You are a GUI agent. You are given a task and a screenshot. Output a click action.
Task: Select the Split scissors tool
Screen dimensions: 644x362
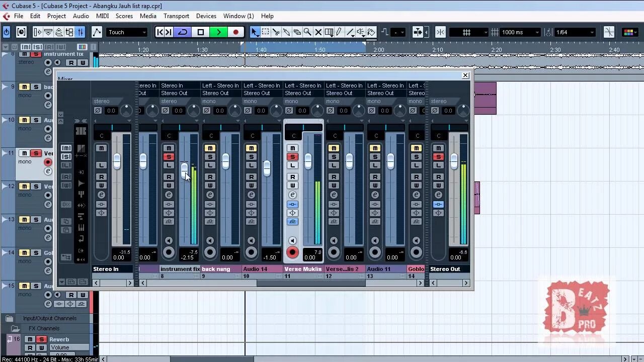(276, 32)
